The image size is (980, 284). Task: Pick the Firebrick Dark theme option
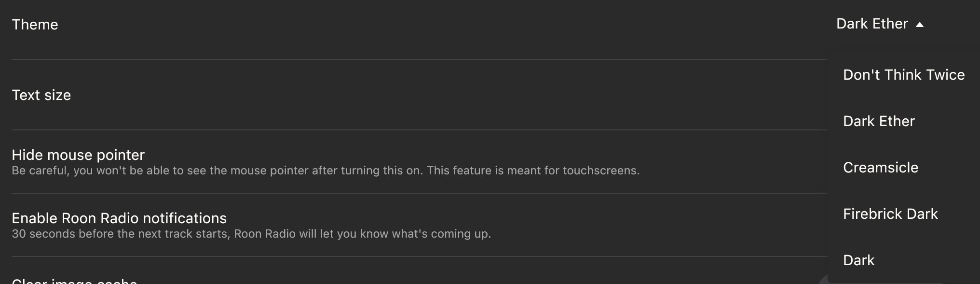point(890,214)
